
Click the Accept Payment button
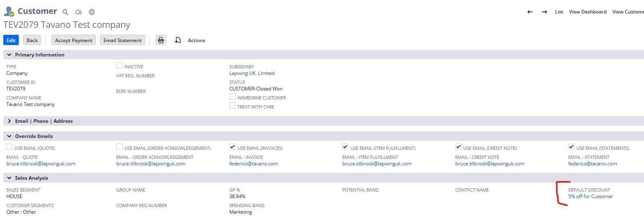click(x=74, y=40)
